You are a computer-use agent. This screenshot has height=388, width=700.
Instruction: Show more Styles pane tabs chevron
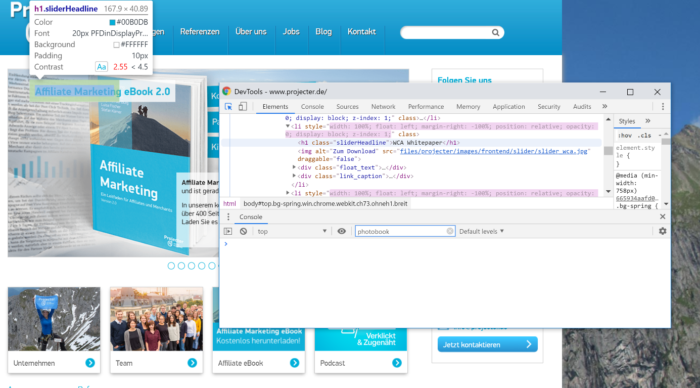(648, 121)
